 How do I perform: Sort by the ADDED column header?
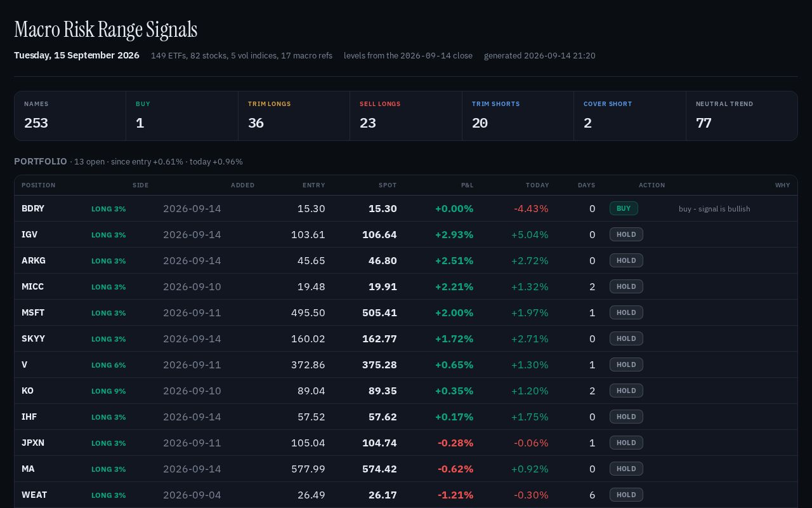pos(242,185)
